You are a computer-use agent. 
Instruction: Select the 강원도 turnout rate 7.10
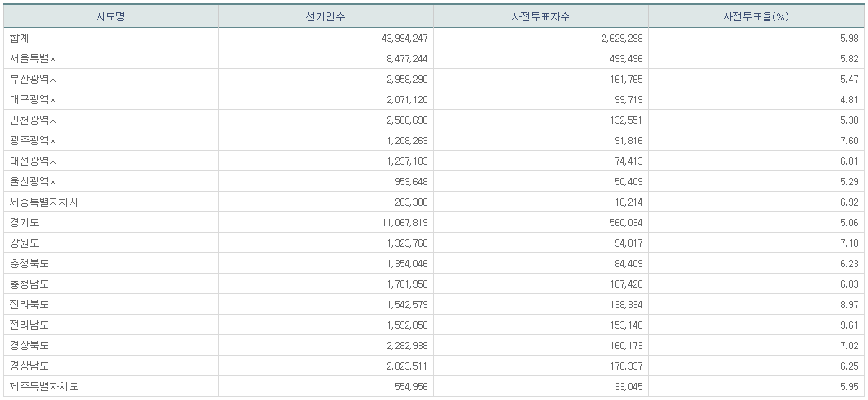click(848, 243)
